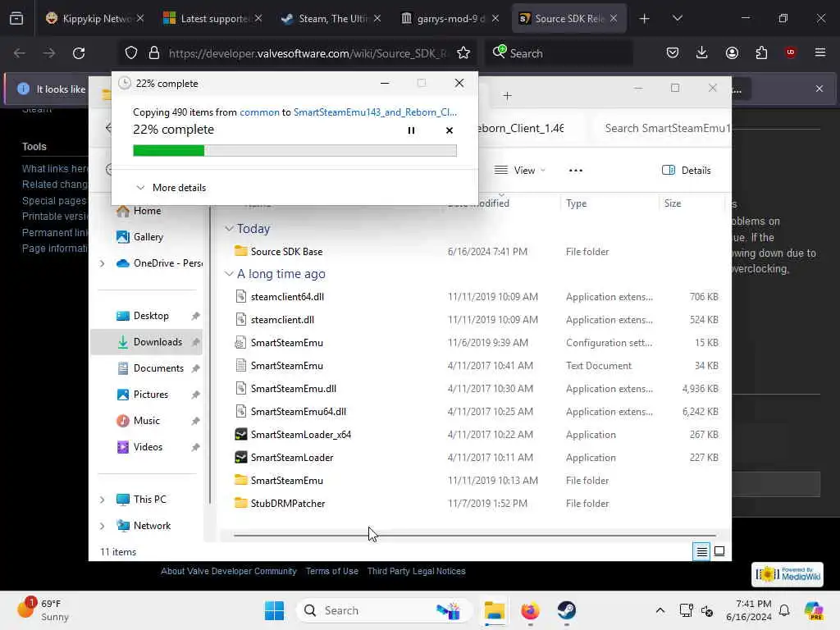
Task: Click the horizontal scrollbar in Explorer
Action: pos(475,535)
